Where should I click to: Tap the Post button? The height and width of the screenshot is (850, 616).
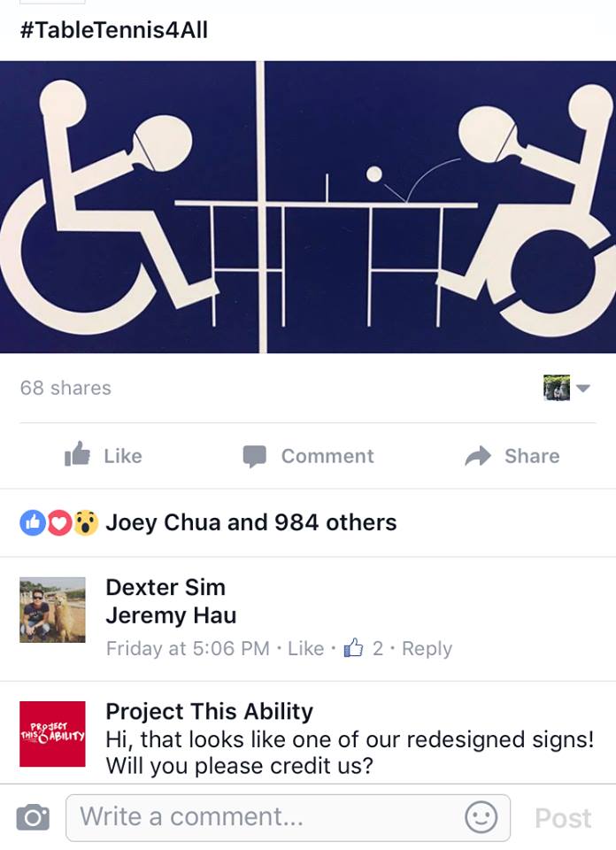tap(563, 818)
